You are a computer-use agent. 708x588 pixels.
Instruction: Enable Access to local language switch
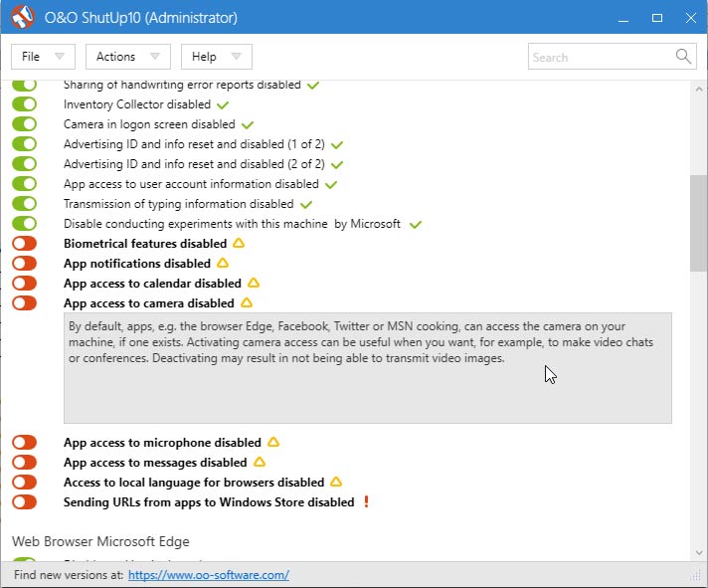pyautogui.click(x=25, y=482)
